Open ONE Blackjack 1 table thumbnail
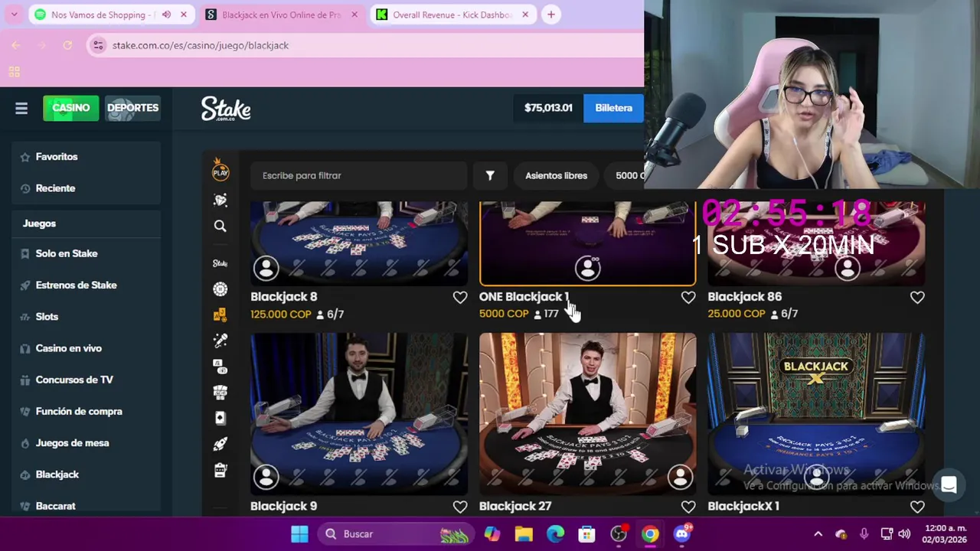The height and width of the screenshot is (551, 980). (x=587, y=243)
